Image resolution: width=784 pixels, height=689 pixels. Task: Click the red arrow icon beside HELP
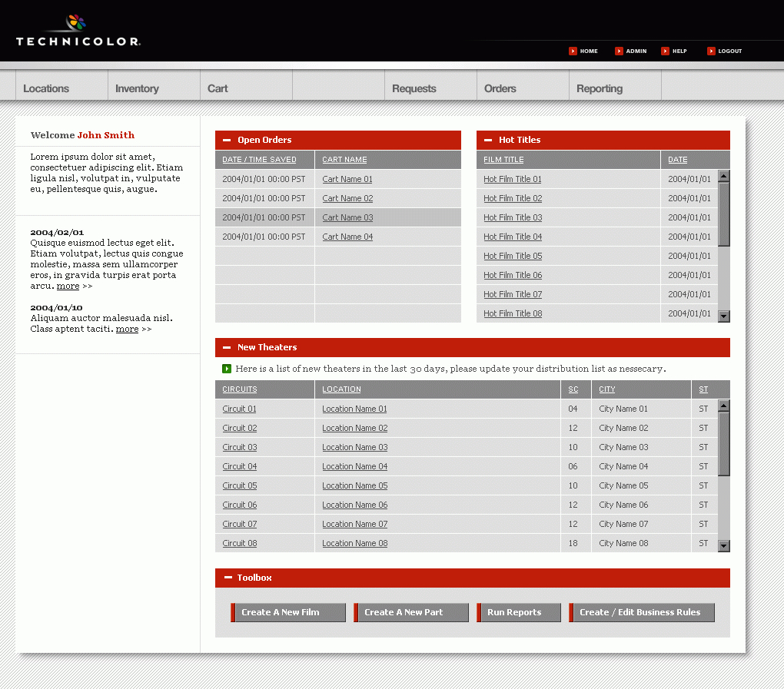[x=665, y=51]
